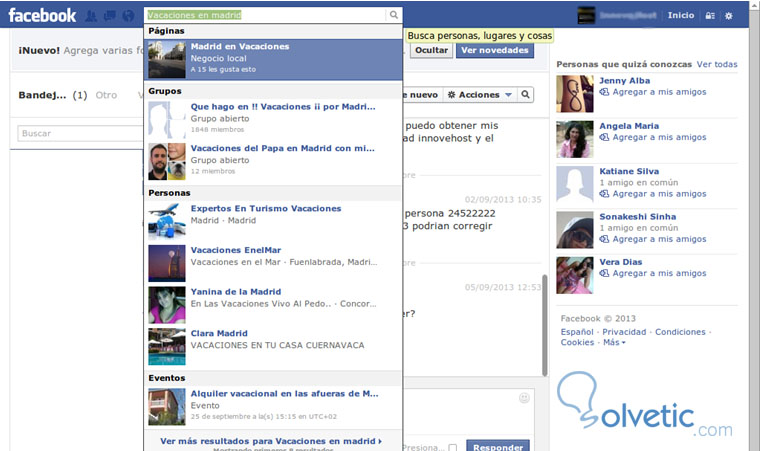Click Agregar a mis amigos for Angela Maria
The height and width of the screenshot is (451, 760).
tap(659, 137)
